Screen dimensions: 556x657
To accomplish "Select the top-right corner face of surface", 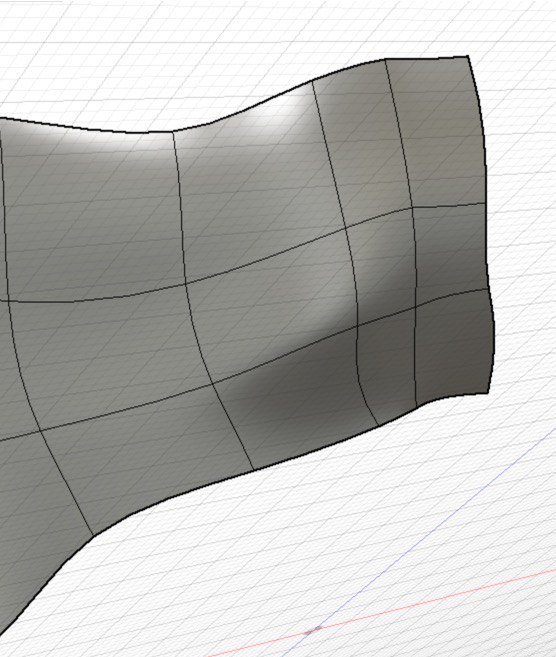I will (x=440, y=134).
